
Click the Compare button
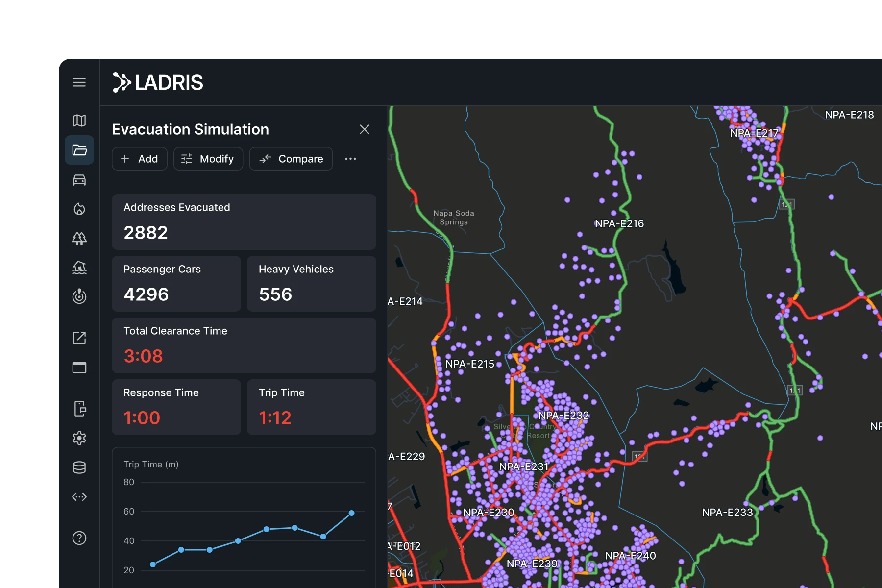(x=291, y=158)
